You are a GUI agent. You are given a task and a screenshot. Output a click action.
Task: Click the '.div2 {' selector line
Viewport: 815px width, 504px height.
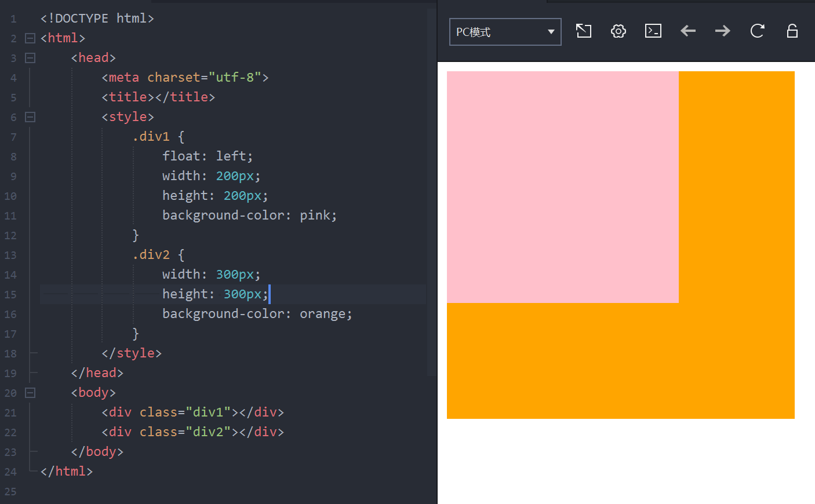[x=158, y=255]
